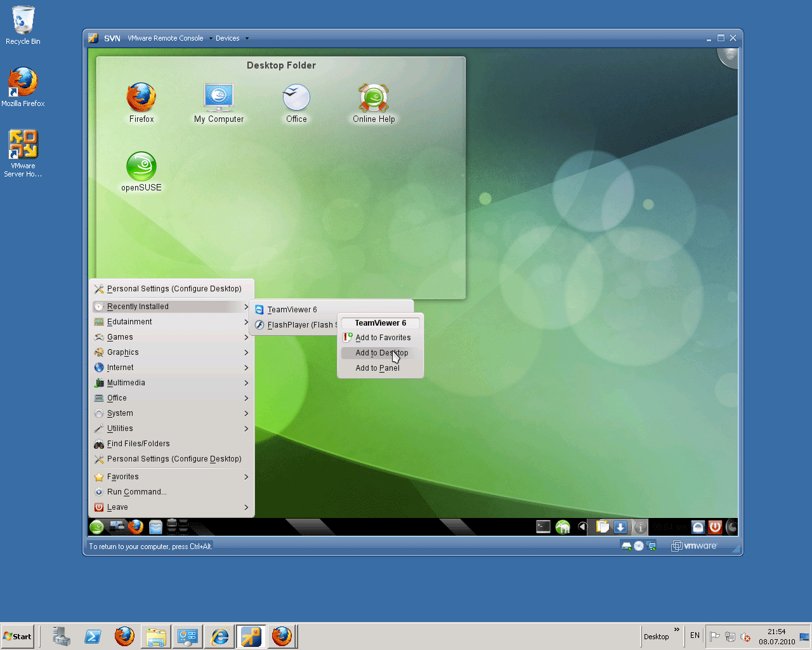Click the Windows Start button
The height and width of the screenshot is (650, 812).
(17, 636)
